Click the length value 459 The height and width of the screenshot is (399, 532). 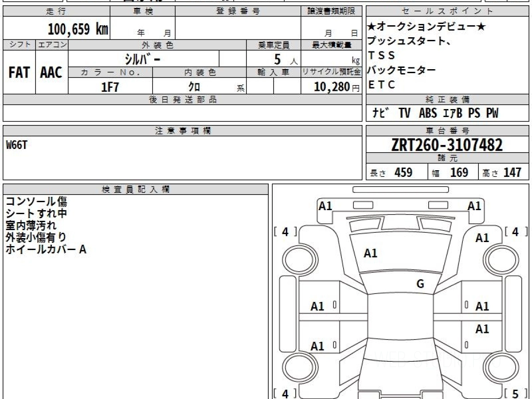point(403,172)
